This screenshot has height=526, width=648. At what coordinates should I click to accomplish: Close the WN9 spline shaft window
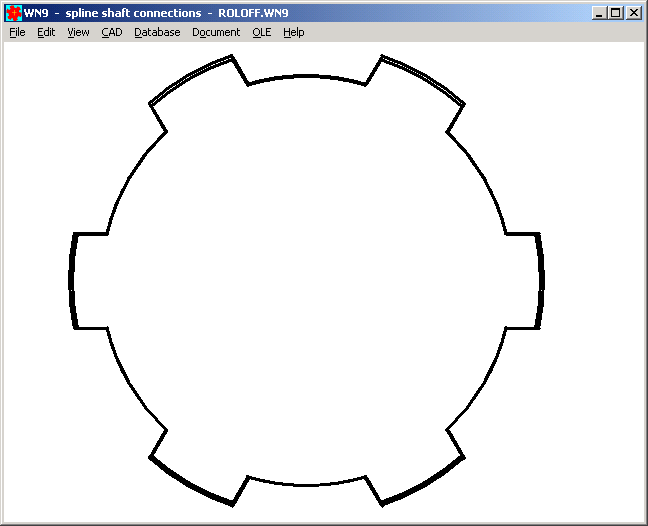click(x=633, y=13)
